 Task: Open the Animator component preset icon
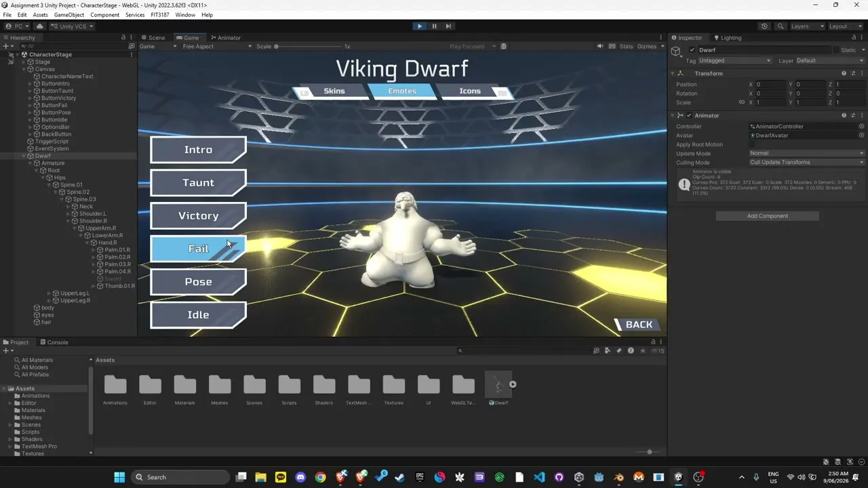click(x=852, y=116)
